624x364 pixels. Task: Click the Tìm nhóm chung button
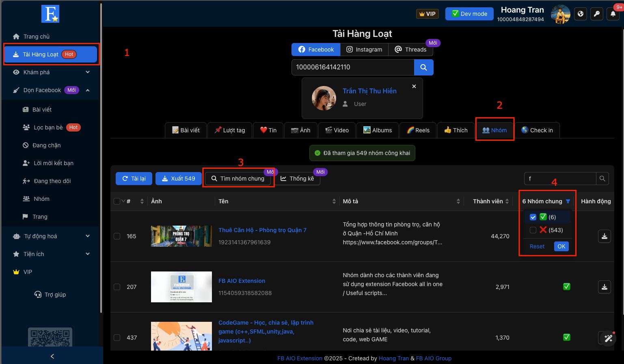(238, 179)
